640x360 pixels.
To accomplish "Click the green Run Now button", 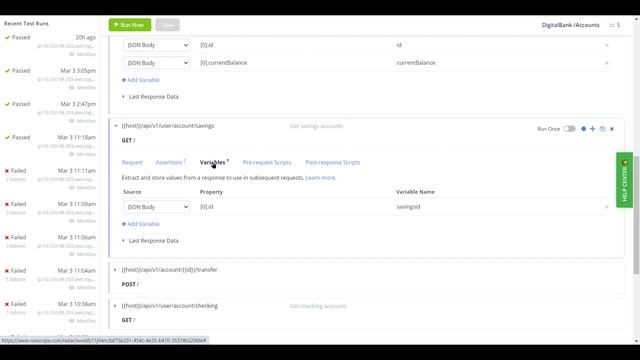I will (x=130, y=25).
